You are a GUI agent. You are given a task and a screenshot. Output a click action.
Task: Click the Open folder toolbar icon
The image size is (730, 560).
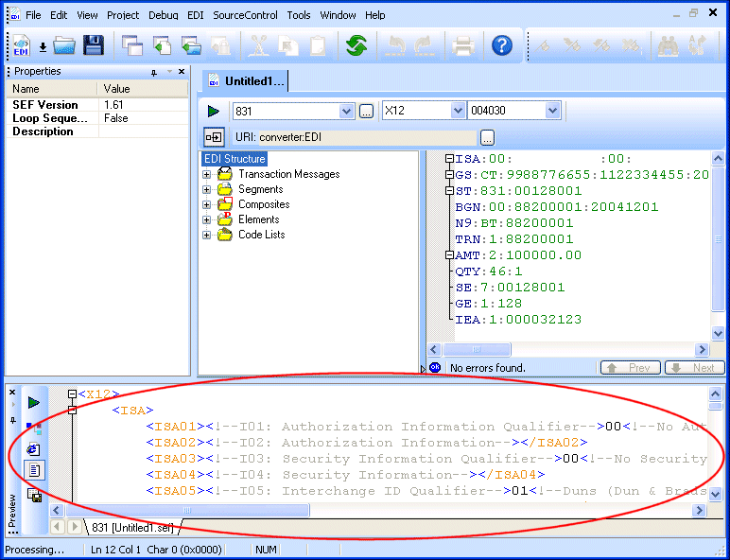(x=64, y=44)
